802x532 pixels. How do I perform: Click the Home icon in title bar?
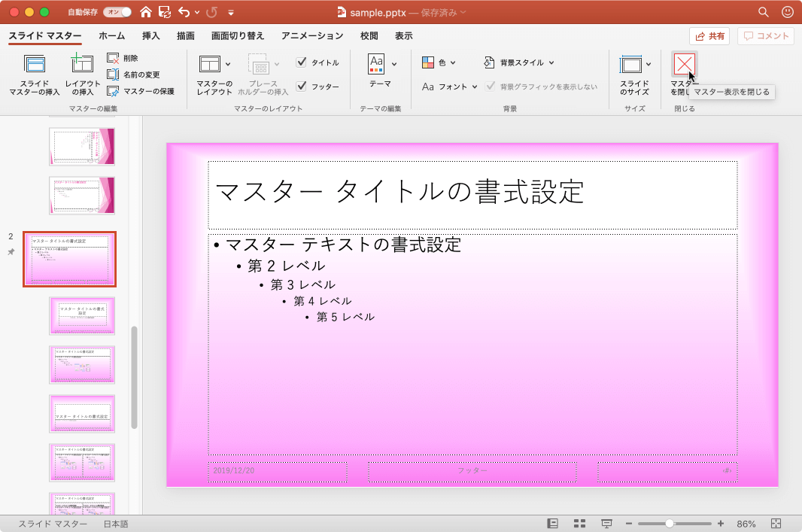tap(146, 12)
